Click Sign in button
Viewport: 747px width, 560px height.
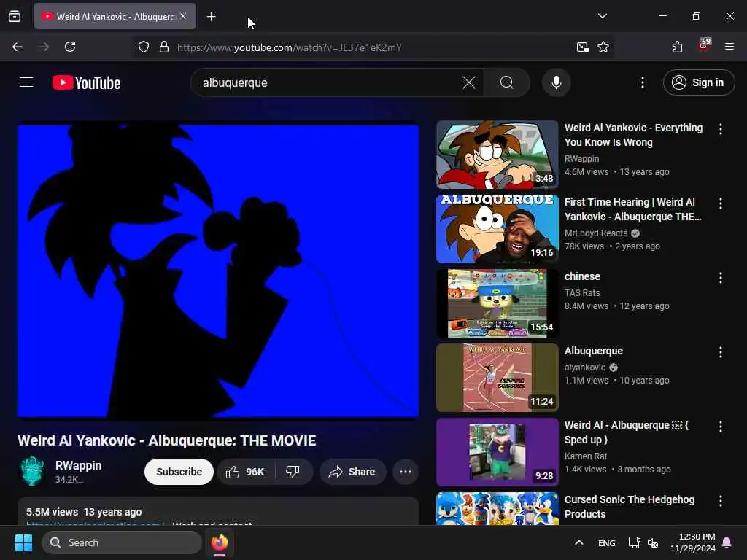tap(698, 82)
